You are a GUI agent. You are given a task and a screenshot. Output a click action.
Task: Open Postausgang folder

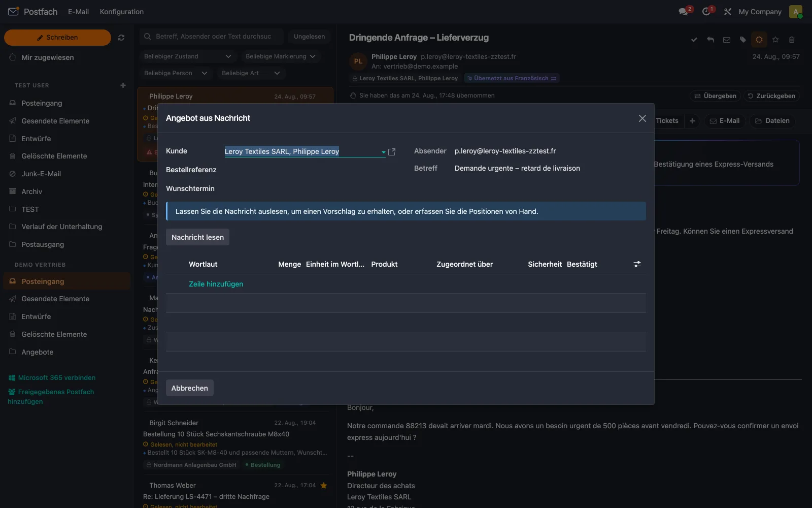(43, 244)
